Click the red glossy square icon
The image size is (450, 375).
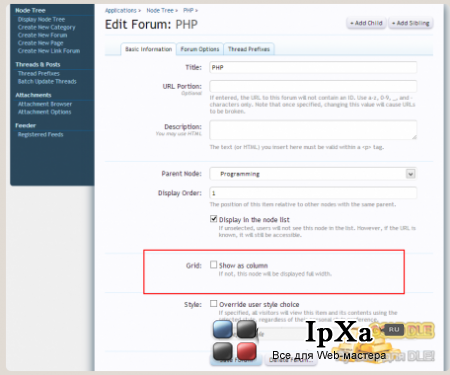[247, 352]
